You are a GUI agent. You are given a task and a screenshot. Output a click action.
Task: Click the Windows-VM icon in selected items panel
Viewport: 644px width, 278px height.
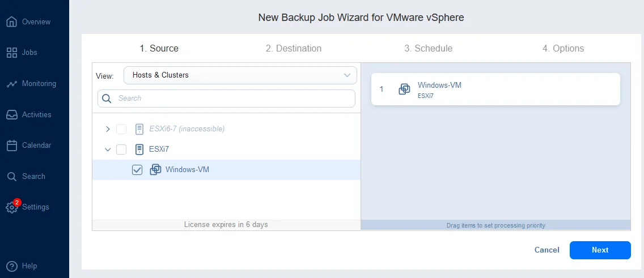coord(404,89)
